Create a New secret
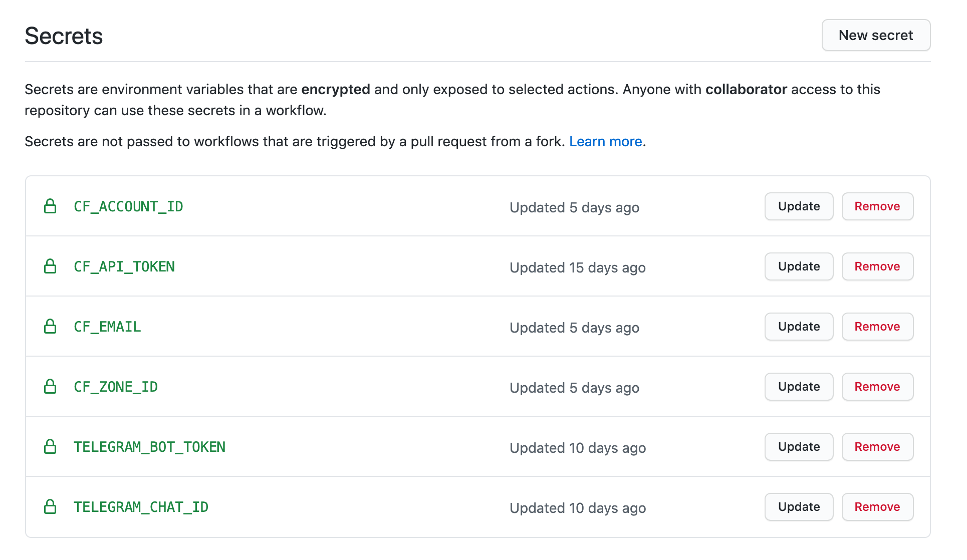Screen dimensions: 967x560 [x=875, y=36]
